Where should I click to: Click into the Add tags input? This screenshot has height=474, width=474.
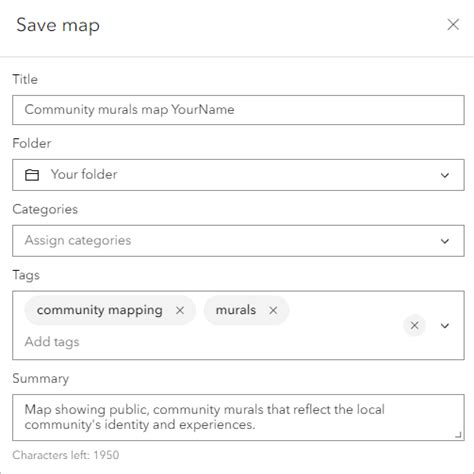coord(52,342)
